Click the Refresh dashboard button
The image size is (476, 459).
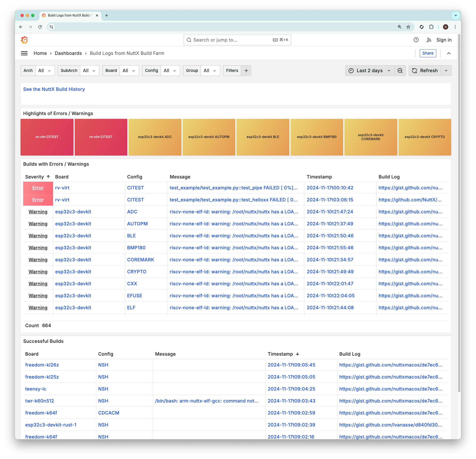tap(425, 71)
